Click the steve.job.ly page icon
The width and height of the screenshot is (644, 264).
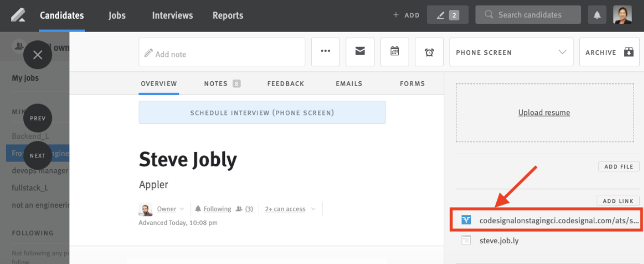(466, 240)
